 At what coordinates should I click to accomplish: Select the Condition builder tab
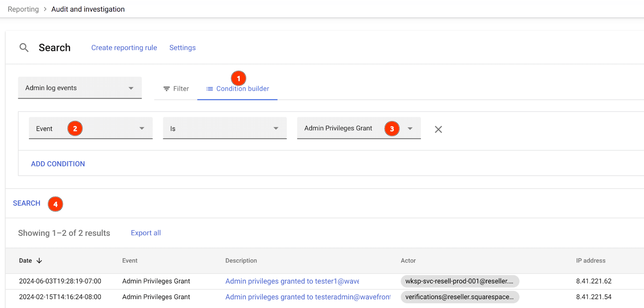(x=242, y=89)
